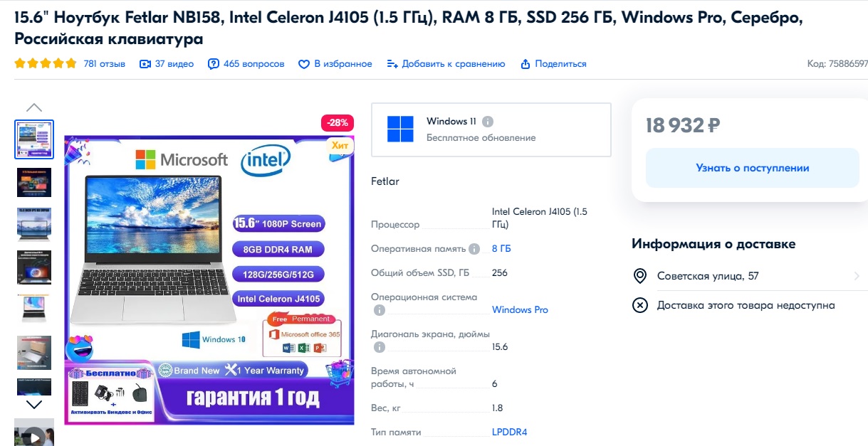
Task: Open the 781 отзыв reviews link
Action: (104, 64)
